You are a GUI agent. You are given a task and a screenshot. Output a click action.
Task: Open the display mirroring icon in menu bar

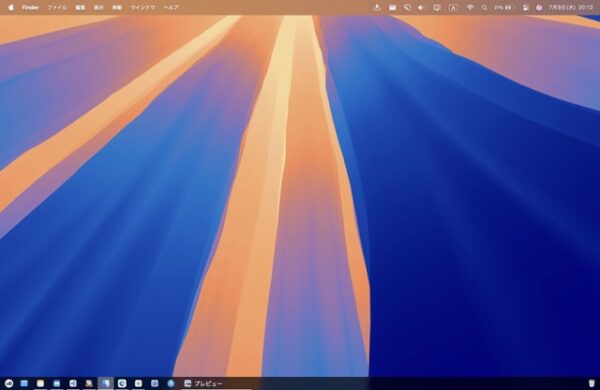tap(437, 7)
